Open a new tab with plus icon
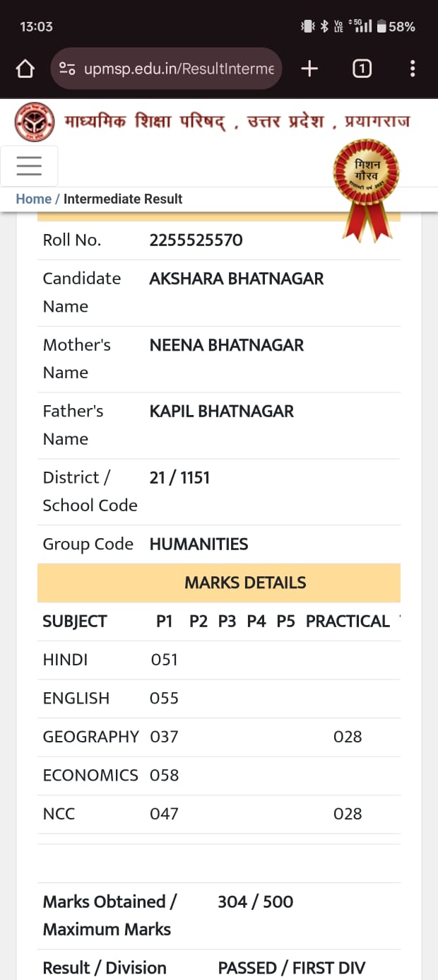The image size is (438, 980). coord(309,69)
